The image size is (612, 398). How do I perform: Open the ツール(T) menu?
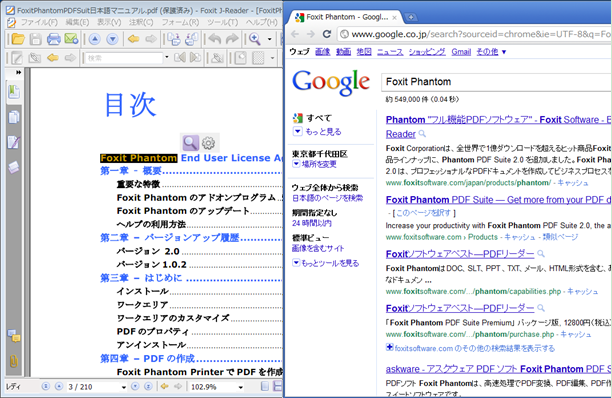coord(222,22)
